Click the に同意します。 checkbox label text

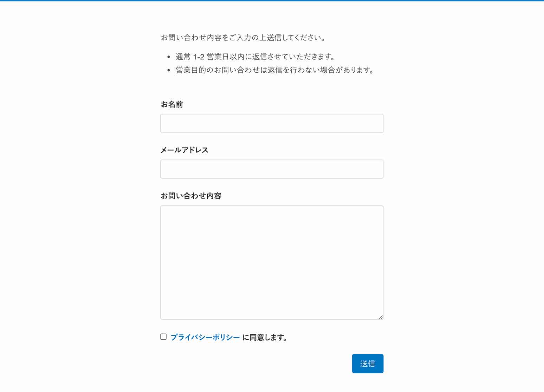266,337
